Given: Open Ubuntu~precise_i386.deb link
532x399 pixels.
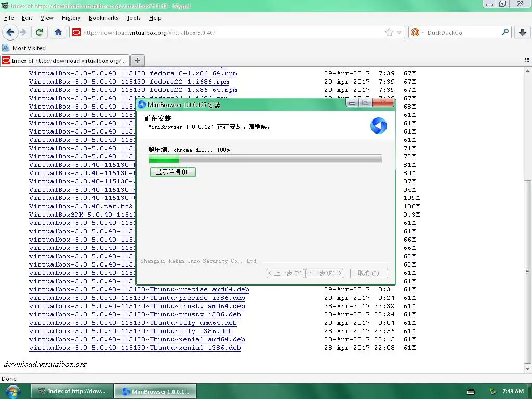Looking at the screenshot, I should pyautogui.click(x=137, y=298).
